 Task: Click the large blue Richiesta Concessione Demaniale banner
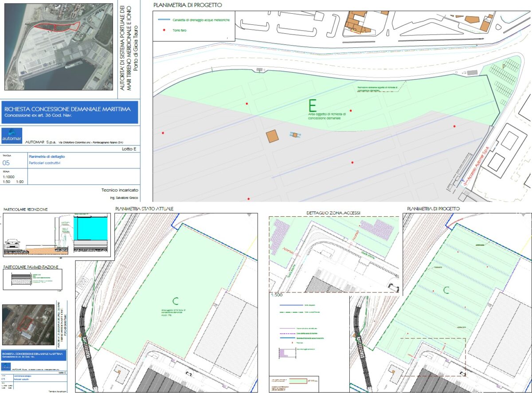[x=70, y=112]
